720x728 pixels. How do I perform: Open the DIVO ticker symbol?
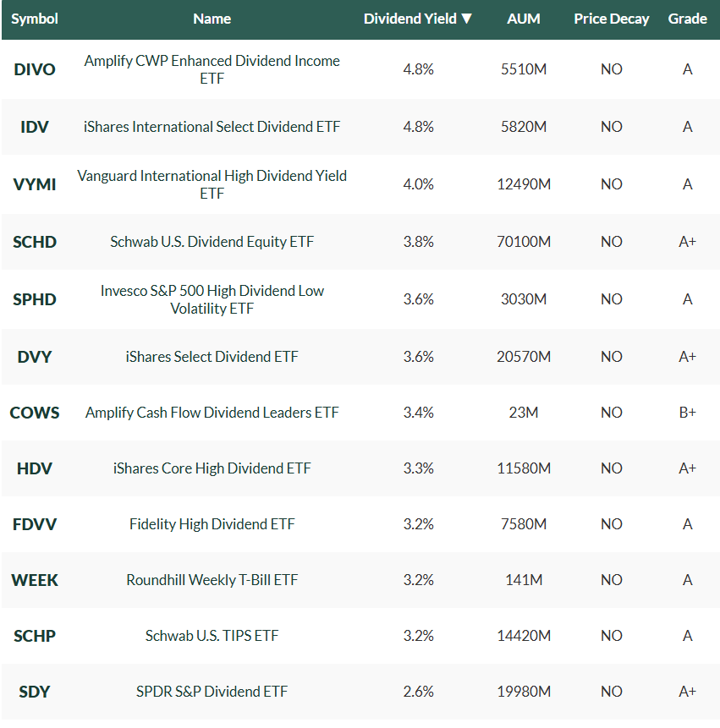click(35, 69)
